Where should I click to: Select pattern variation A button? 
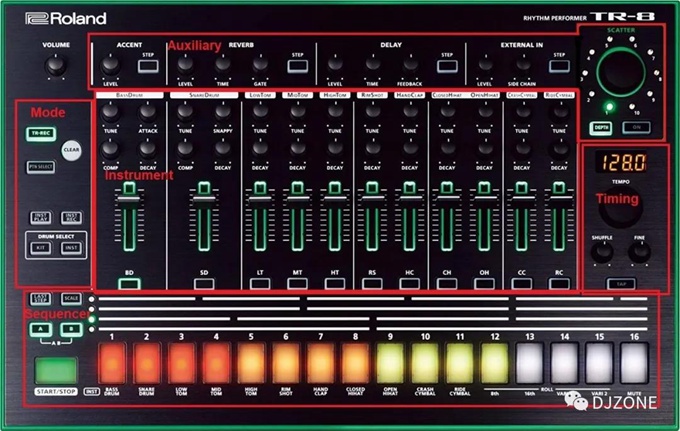click(41, 330)
